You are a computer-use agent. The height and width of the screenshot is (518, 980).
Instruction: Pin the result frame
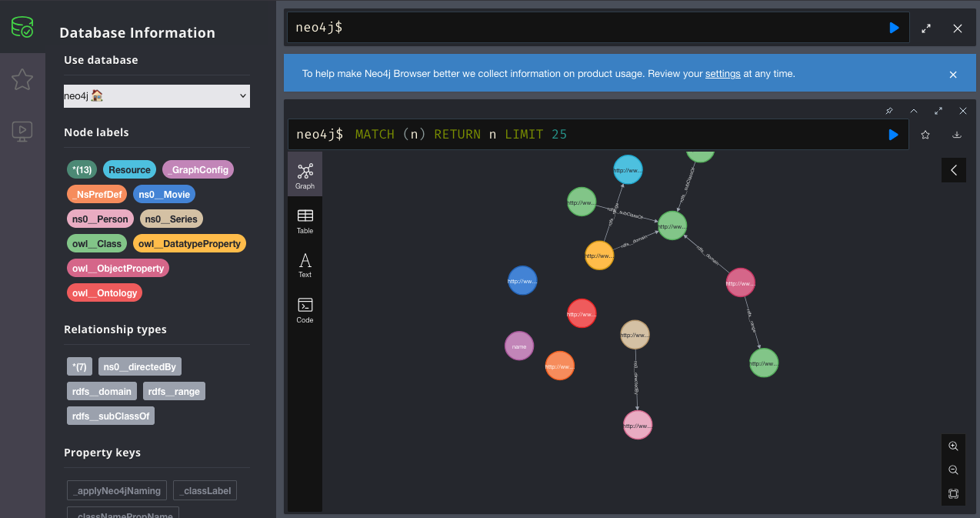[x=889, y=111]
